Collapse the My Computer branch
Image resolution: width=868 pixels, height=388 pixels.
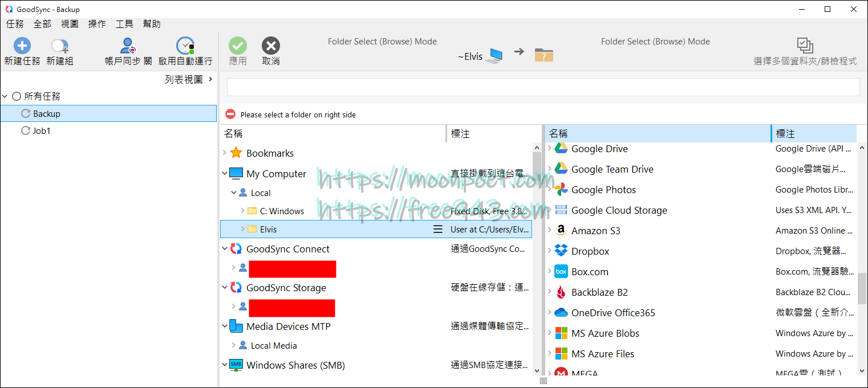(x=224, y=173)
